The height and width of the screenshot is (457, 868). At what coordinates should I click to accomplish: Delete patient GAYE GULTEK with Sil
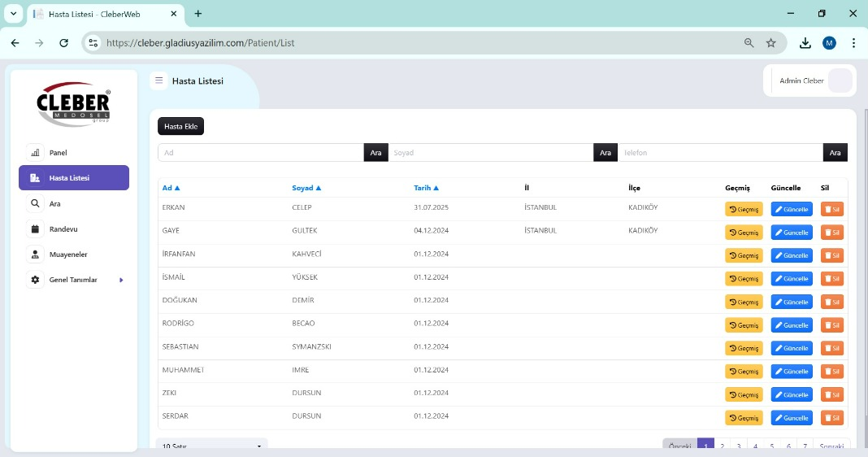832,233
